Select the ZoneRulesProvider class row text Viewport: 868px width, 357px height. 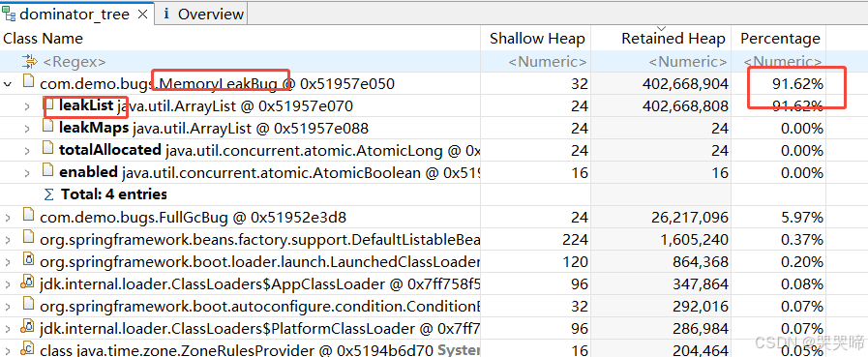(x=259, y=350)
